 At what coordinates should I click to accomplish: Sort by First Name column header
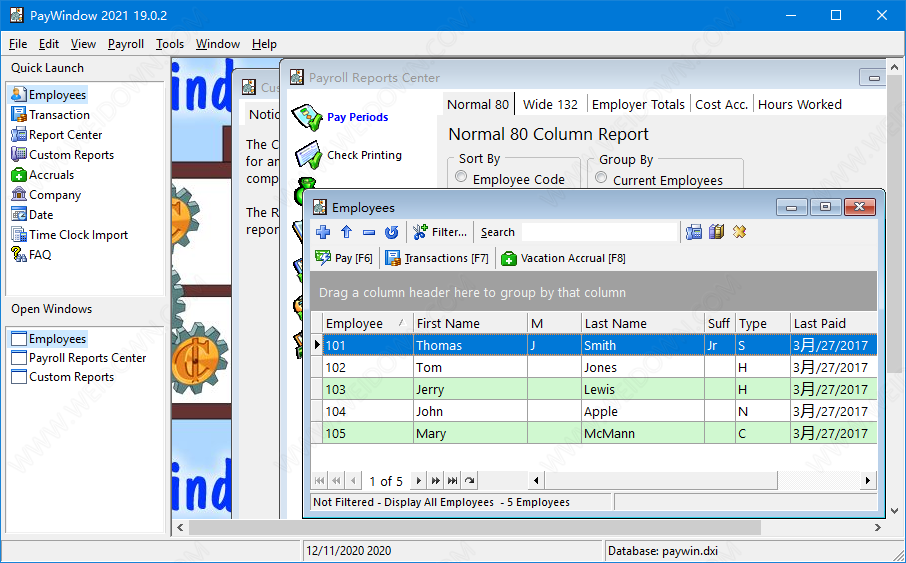[470, 323]
